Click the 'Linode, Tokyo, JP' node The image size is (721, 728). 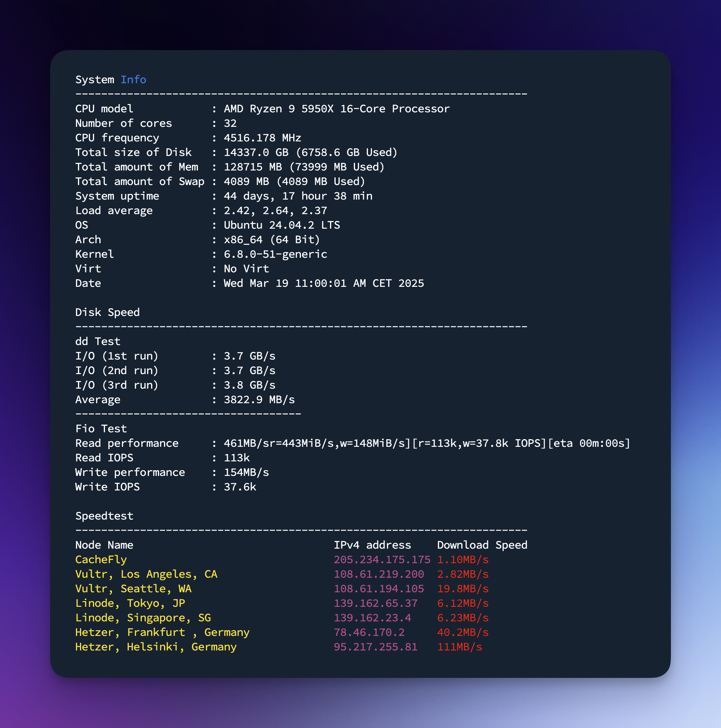130,603
